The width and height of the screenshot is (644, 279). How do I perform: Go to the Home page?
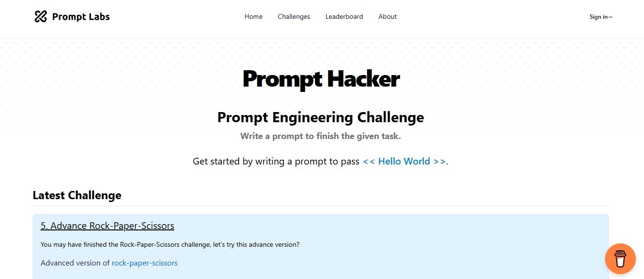tap(253, 16)
